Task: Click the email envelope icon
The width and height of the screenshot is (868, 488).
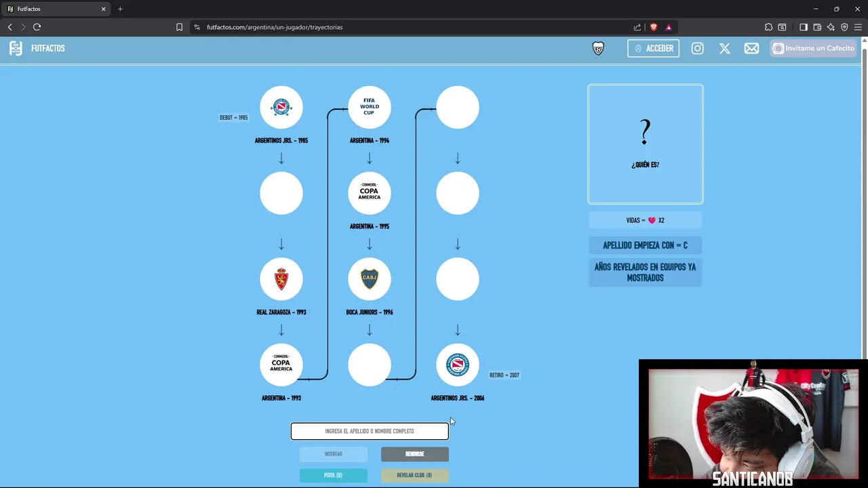Action: 751,48
